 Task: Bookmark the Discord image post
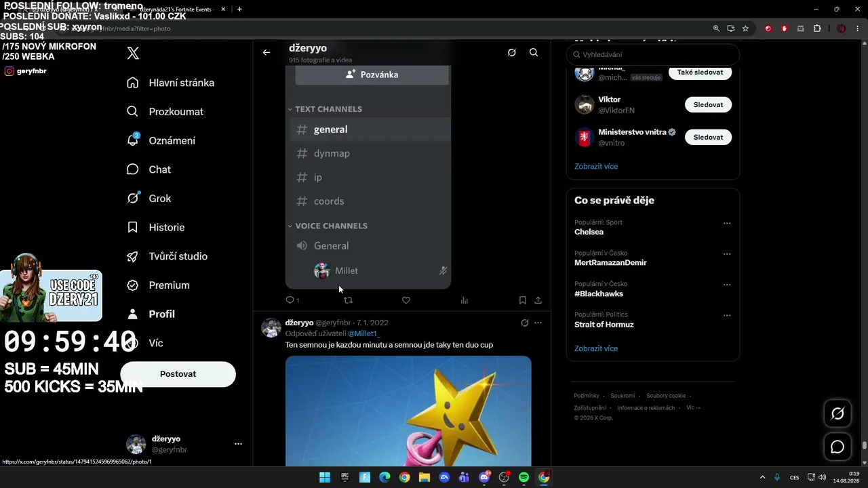(522, 300)
